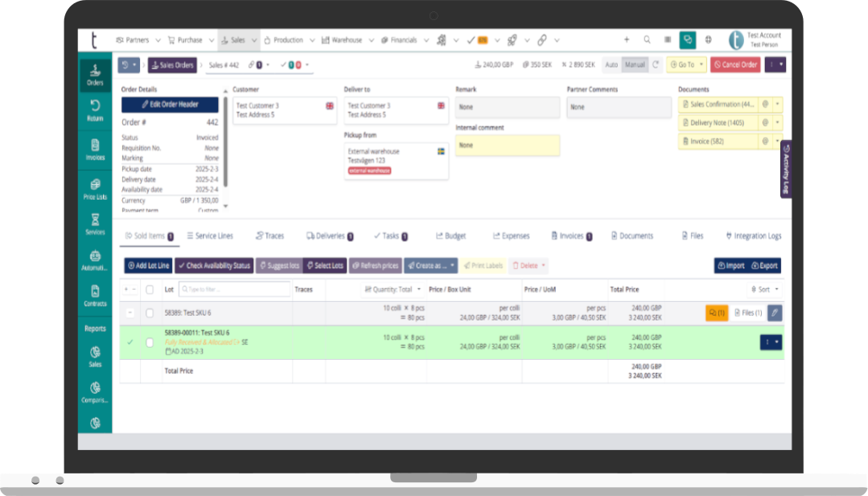Click the pencil edit icon on Test SKU 6 row
This screenshot has height=496, width=868.
(x=774, y=312)
